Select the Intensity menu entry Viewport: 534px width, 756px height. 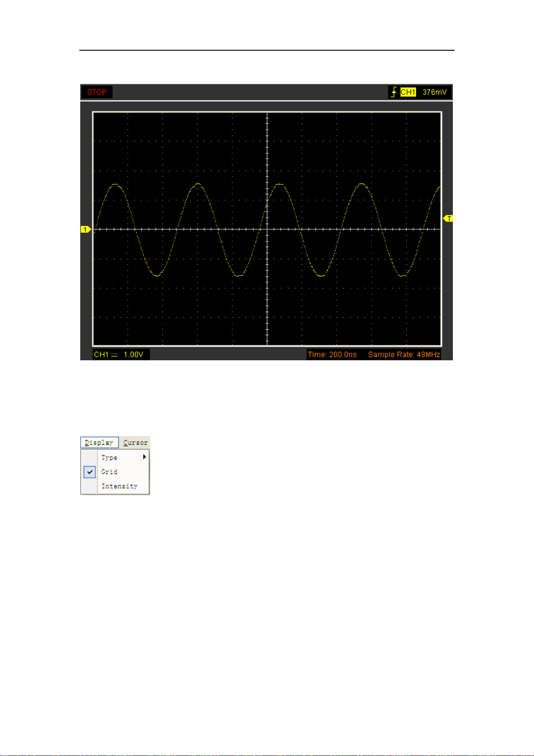(x=119, y=486)
